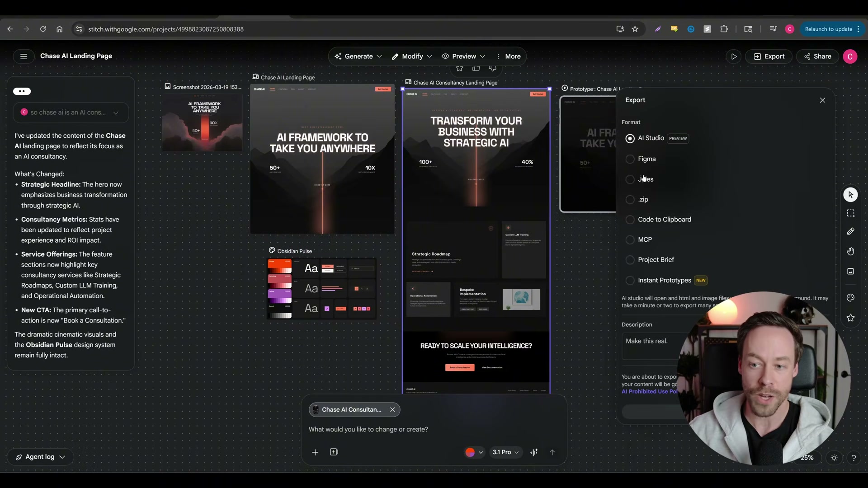Select the pencil edit tool
Viewport: 868px width, 488px height.
coord(850,231)
